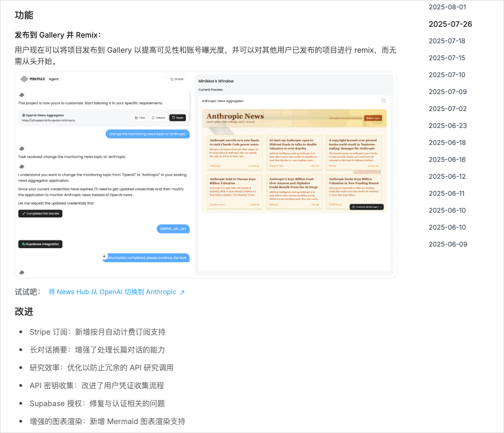
Task: Click the expand icon on Anthropic News Aggregator header
Action: pyautogui.click(x=384, y=101)
